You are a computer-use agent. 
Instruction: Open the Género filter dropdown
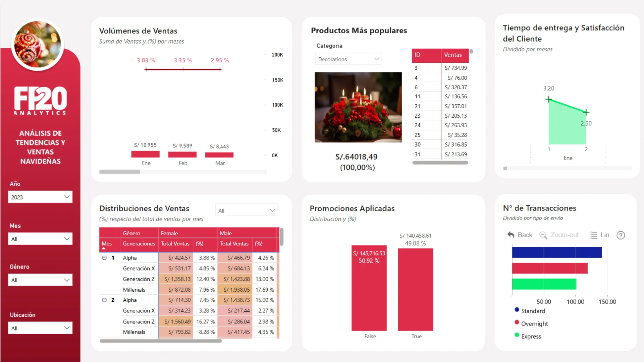(x=40, y=280)
